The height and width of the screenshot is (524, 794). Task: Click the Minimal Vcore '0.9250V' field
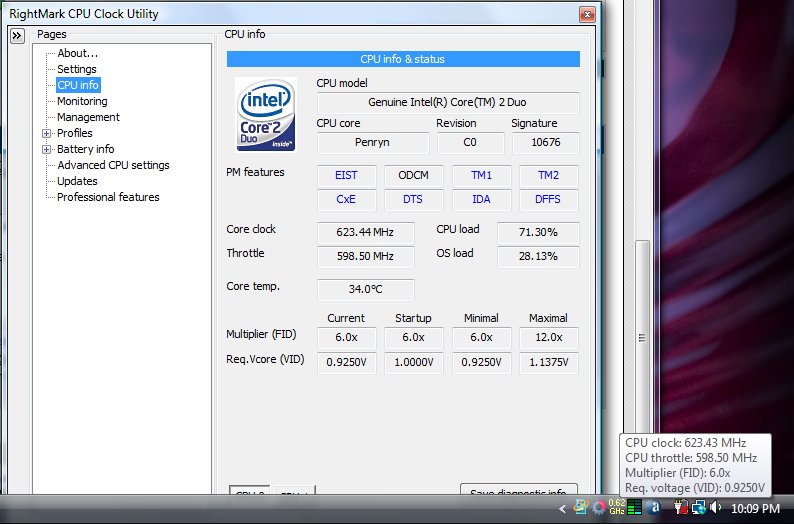pyautogui.click(x=481, y=363)
